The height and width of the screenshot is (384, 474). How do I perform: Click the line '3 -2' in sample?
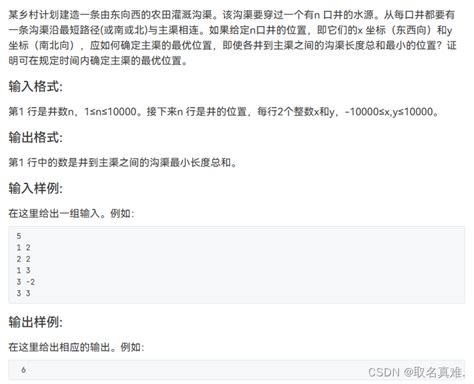point(26,282)
